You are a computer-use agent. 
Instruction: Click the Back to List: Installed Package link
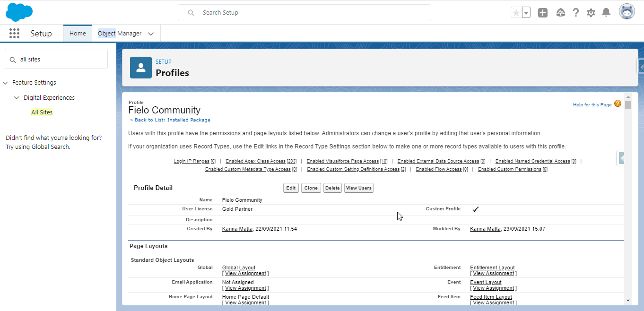173,120
